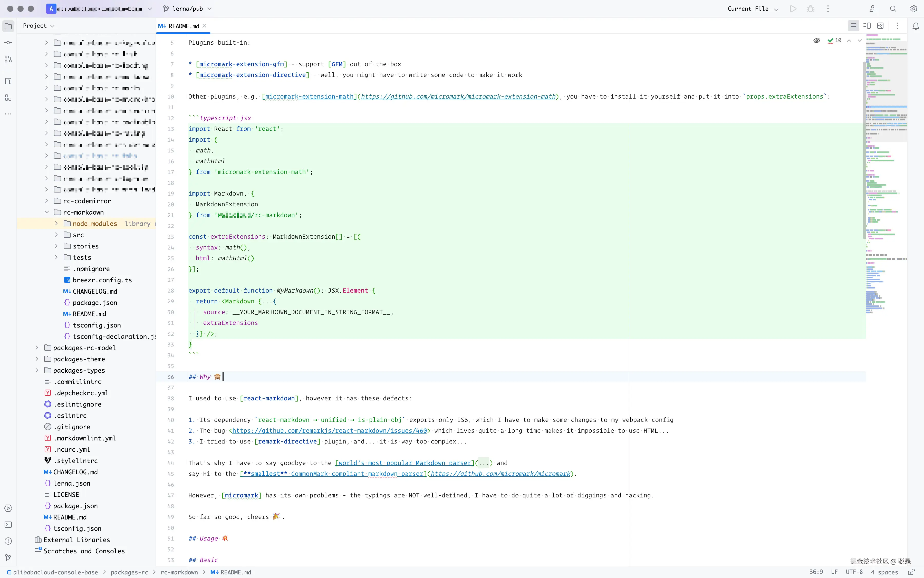Open IDE settings gear icon
924x578 pixels.
pyautogui.click(x=913, y=9)
